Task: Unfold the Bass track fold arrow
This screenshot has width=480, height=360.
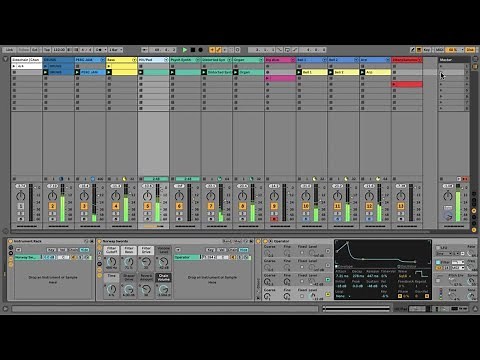Action: coord(134,60)
